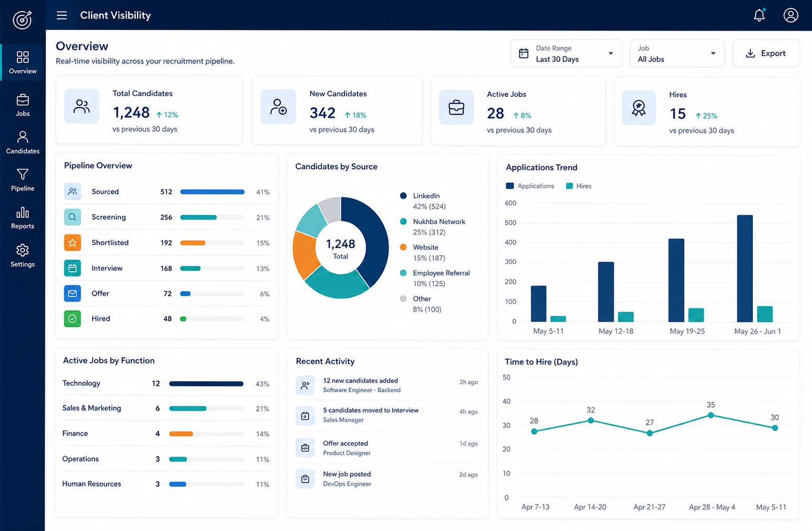812x531 pixels.
Task: Click the May 19-25 hires bar
Action: click(696, 315)
